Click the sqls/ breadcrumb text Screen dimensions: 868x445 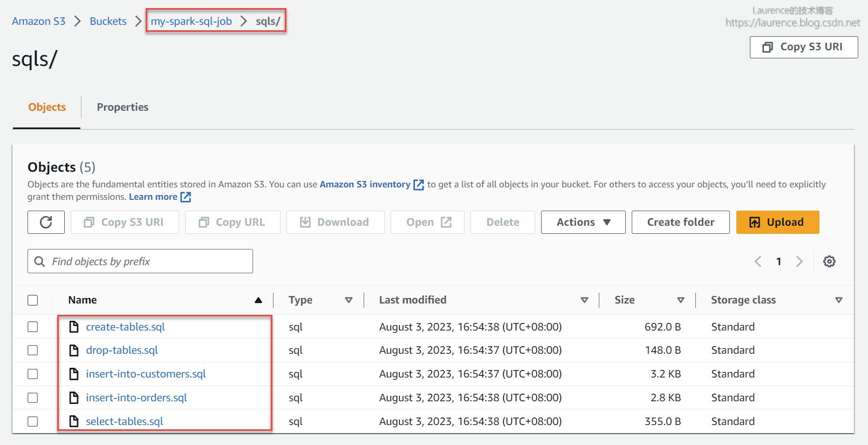268,21
